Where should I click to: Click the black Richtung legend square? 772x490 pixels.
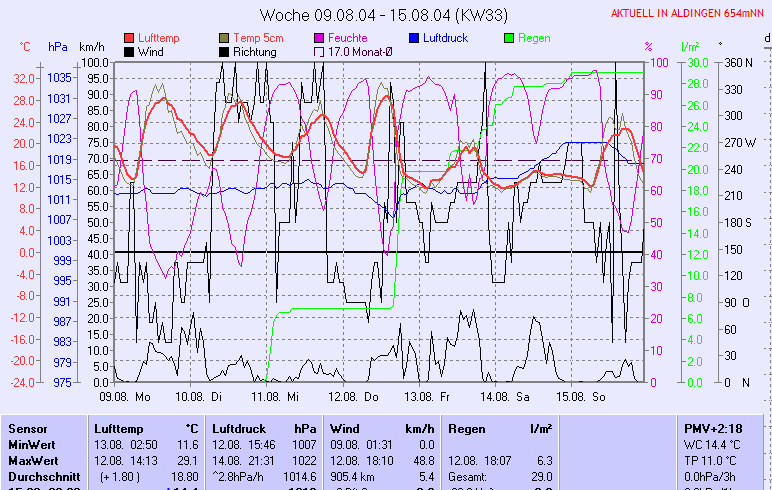click(224, 51)
